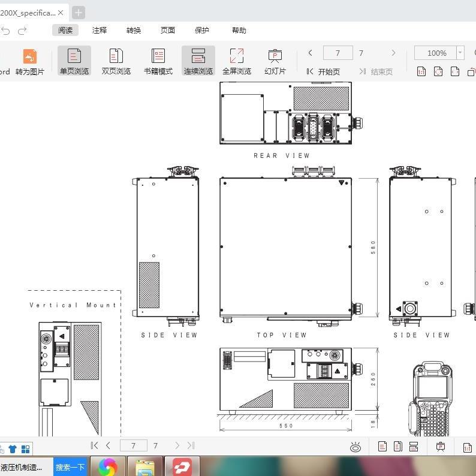The image size is (476, 476).
Task: Go to previous page arrow in toolbar
Action: [310, 53]
